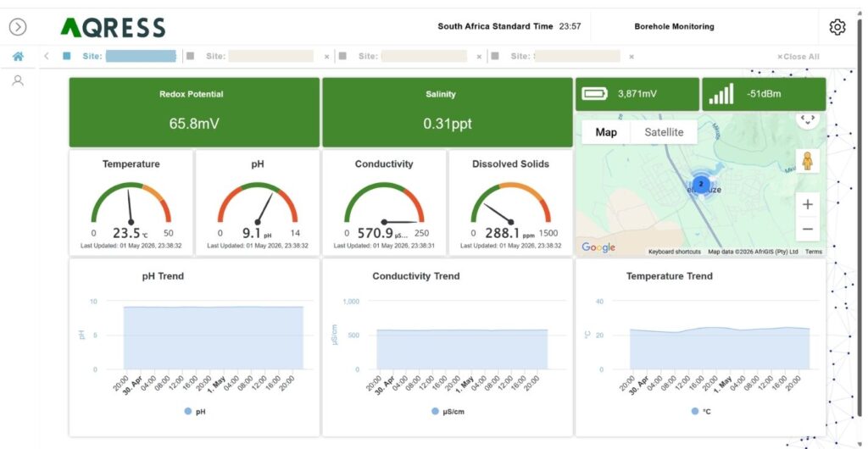Click the 9.1 pH reading

pos(251,233)
